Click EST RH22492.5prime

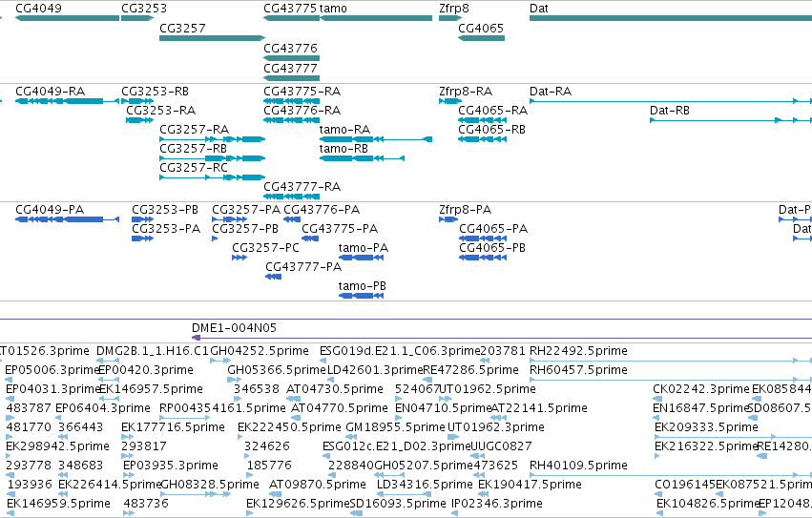coord(578,351)
